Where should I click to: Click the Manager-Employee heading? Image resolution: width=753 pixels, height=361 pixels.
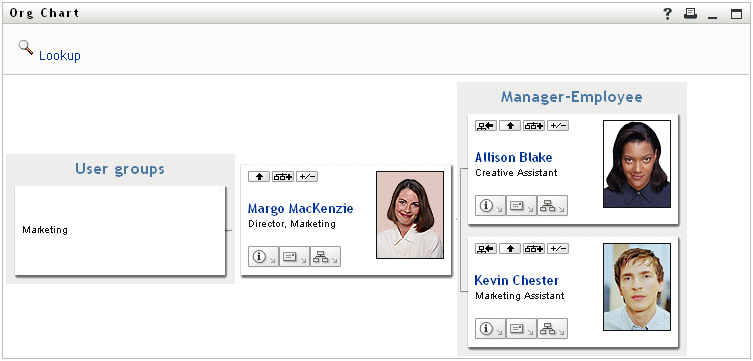[571, 97]
